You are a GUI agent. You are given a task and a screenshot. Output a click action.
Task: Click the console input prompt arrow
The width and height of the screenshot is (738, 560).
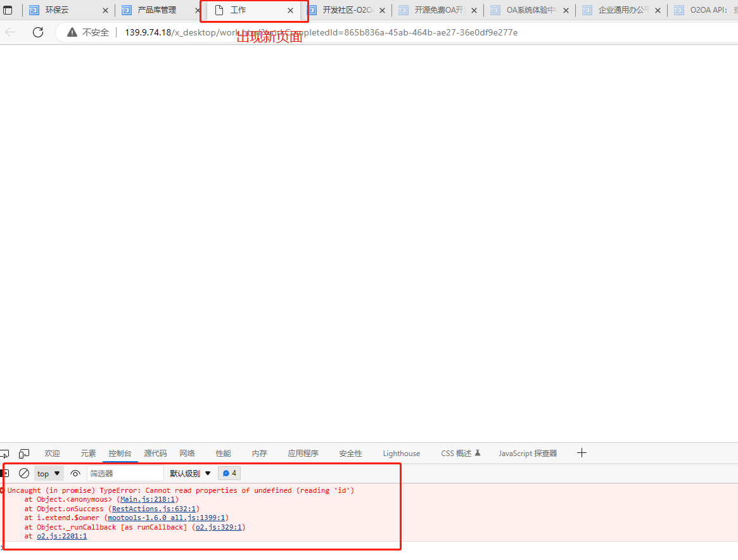[x=2, y=548]
